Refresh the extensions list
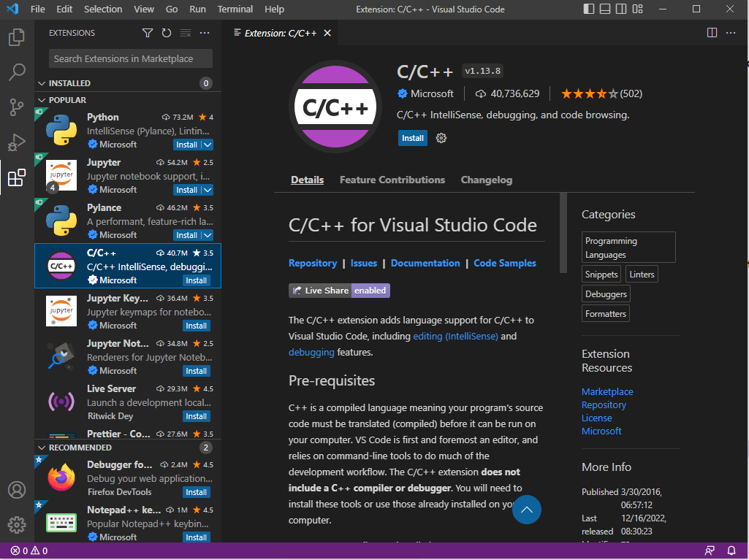This screenshot has height=560, width=749. point(166,33)
